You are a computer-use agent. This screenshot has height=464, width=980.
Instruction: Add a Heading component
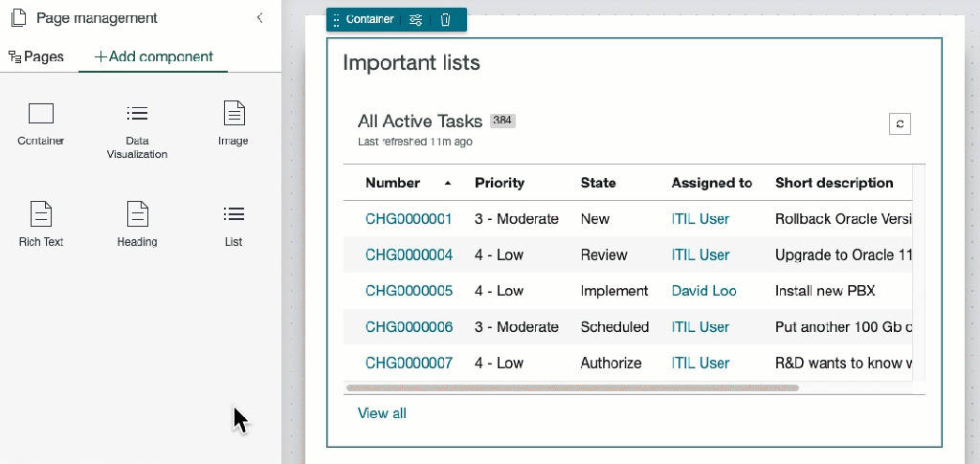point(137,224)
